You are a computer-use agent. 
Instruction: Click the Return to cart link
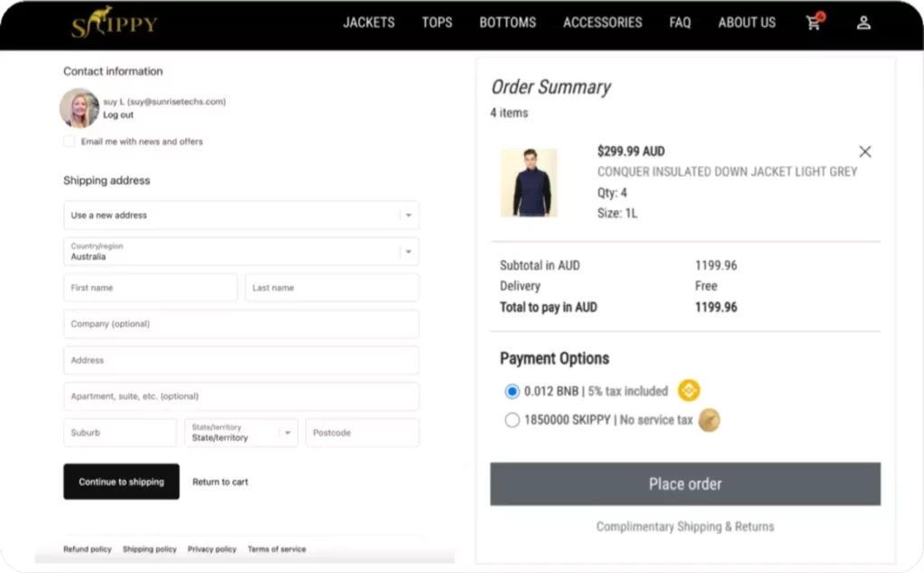pos(220,482)
